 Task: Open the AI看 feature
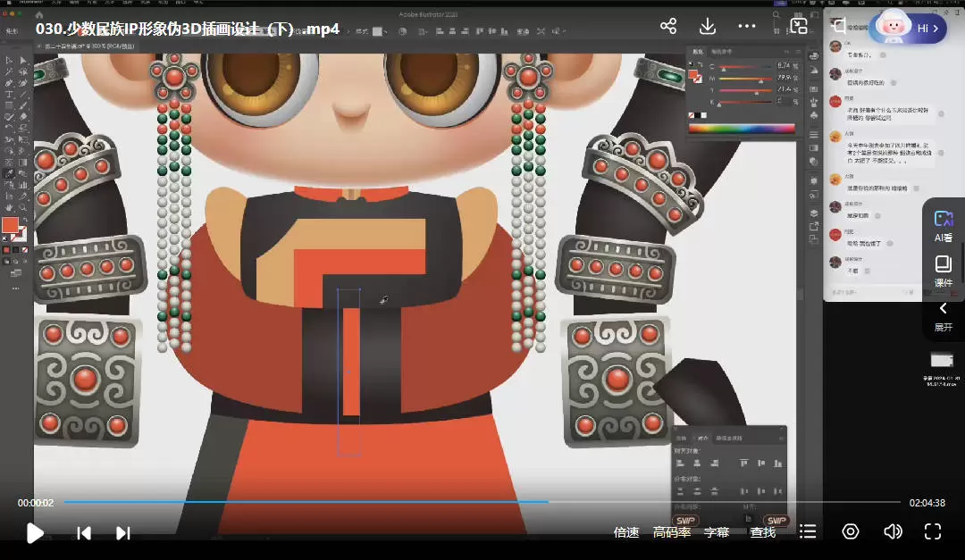(x=944, y=227)
